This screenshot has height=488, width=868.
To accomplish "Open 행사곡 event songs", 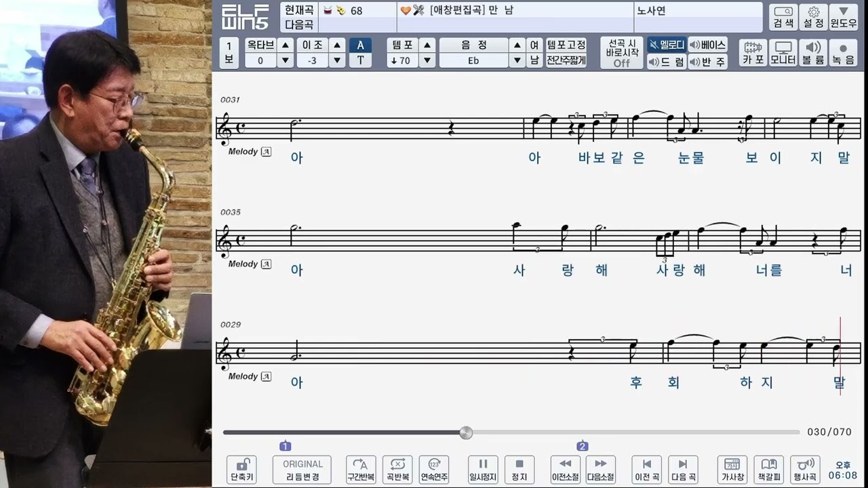I will coord(805,470).
